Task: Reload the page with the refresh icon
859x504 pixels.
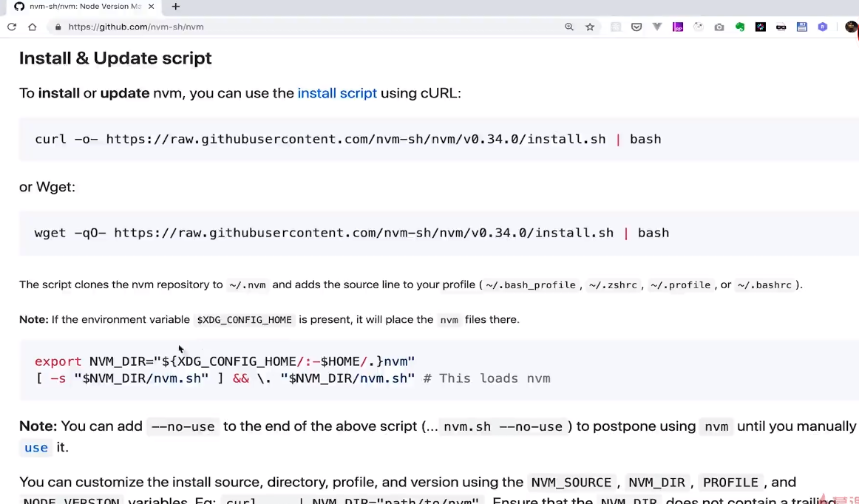Action: 12,27
